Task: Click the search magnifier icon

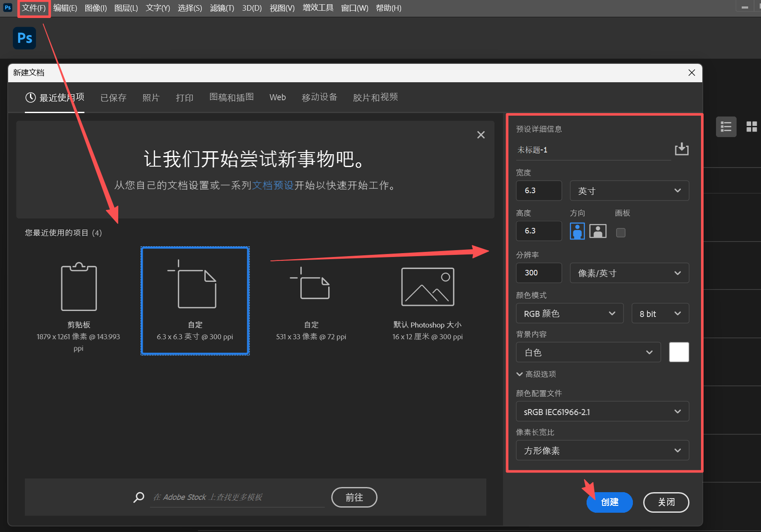Action: point(138,497)
